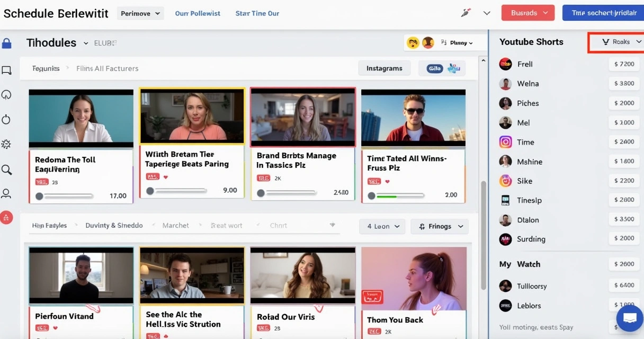Open the user profile icon in sidebar
644x339 pixels.
[6, 194]
